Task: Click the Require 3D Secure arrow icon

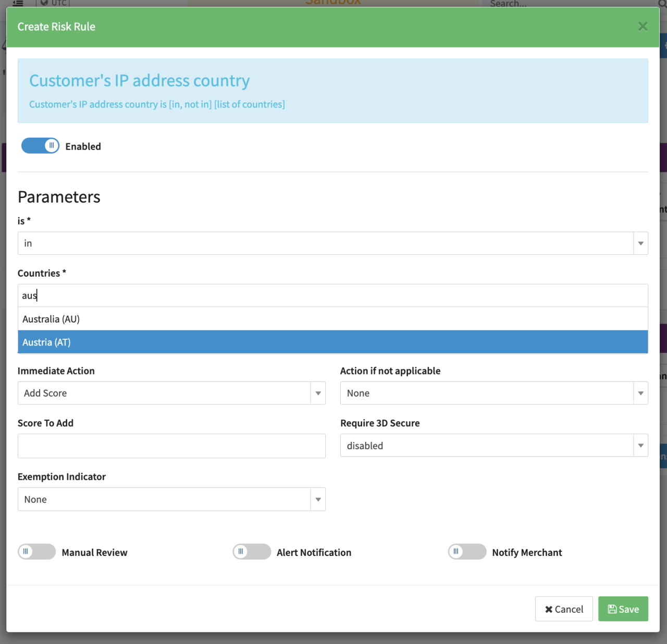Action: [x=640, y=446]
